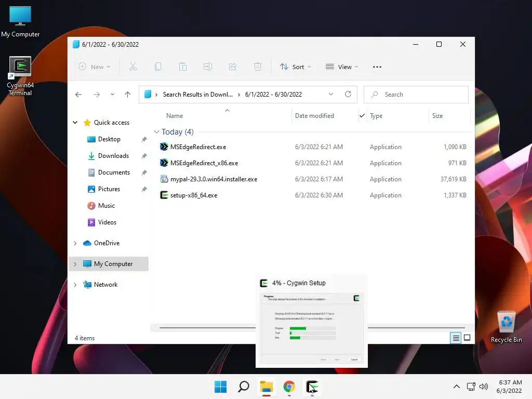Click the horizontal scrollbar in file list

point(312,328)
